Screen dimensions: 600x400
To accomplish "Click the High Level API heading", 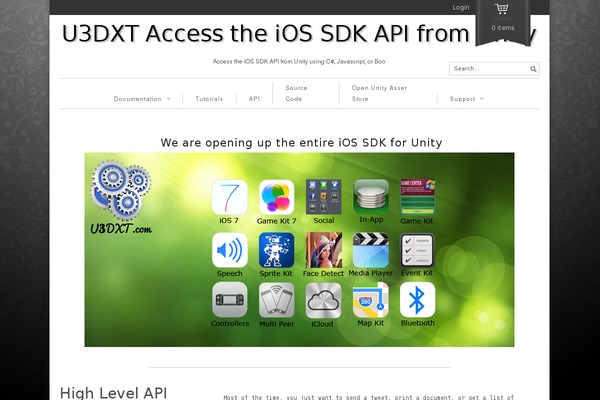I will click(x=113, y=393).
